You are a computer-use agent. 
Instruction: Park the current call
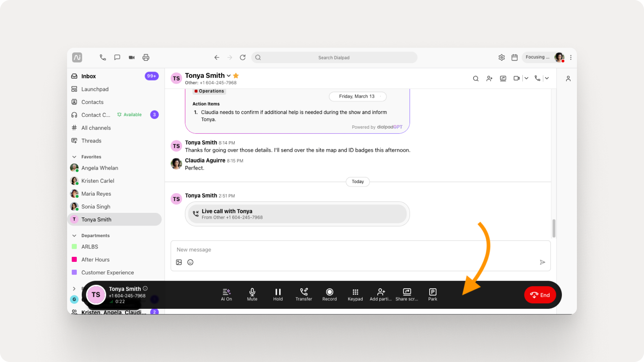pyautogui.click(x=432, y=295)
